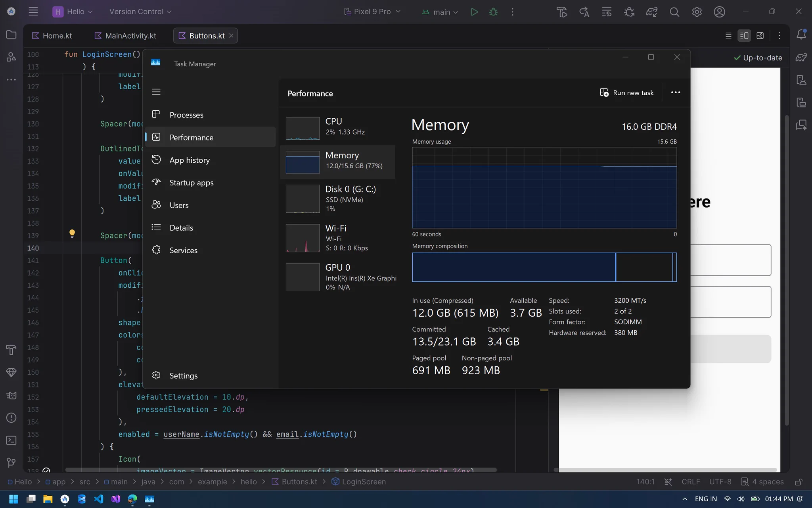Open Git version control tool window icon
812x508 pixels.
coord(11,463)
